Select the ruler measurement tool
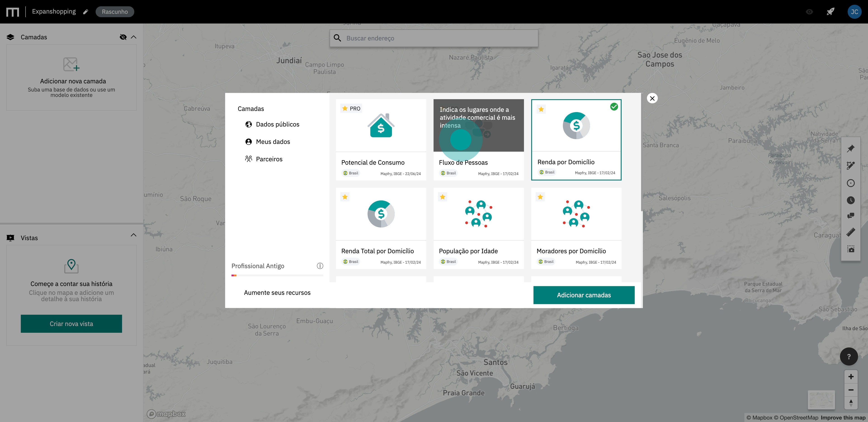 850,232
